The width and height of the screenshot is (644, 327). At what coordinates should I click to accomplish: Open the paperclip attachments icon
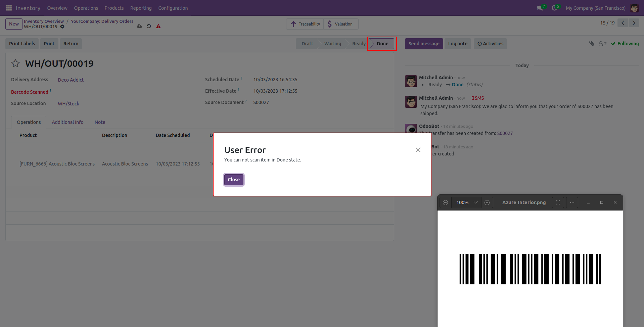592,44
